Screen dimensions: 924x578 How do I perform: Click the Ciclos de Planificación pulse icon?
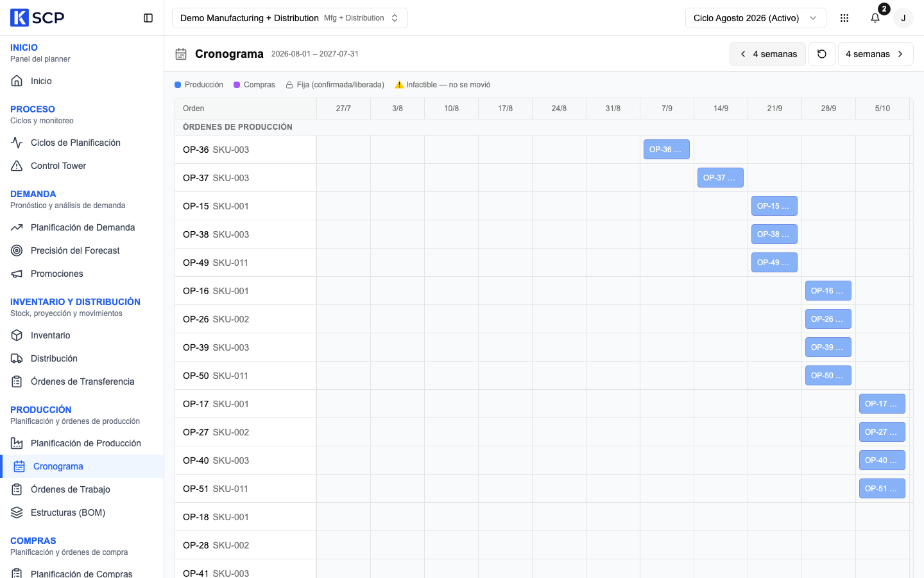coord(17,143)
